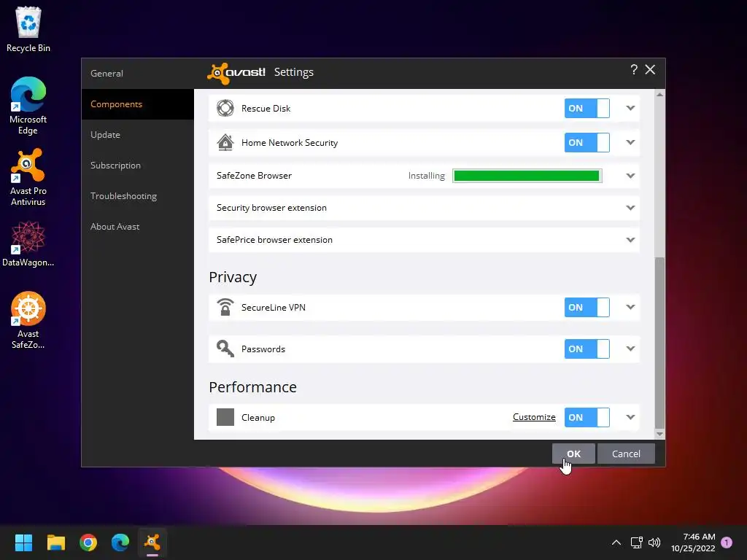
Task: Open taskbar clock and date
Action: point(693,542)
